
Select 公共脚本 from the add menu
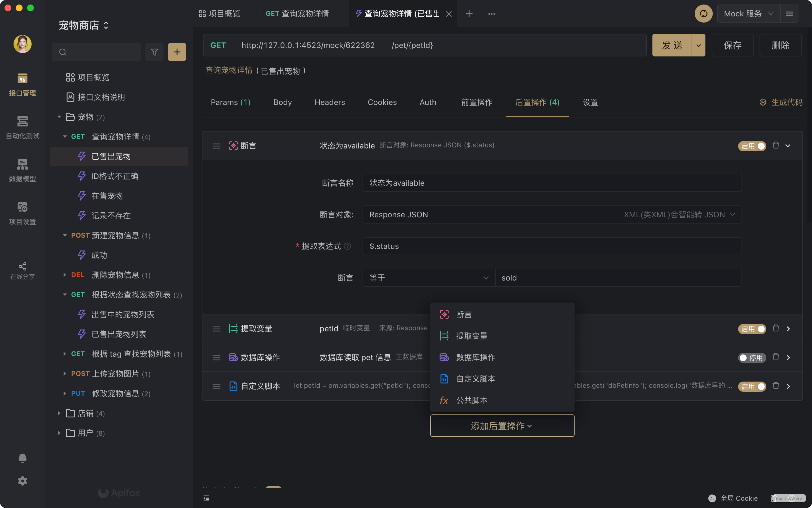tap(502, 400)
